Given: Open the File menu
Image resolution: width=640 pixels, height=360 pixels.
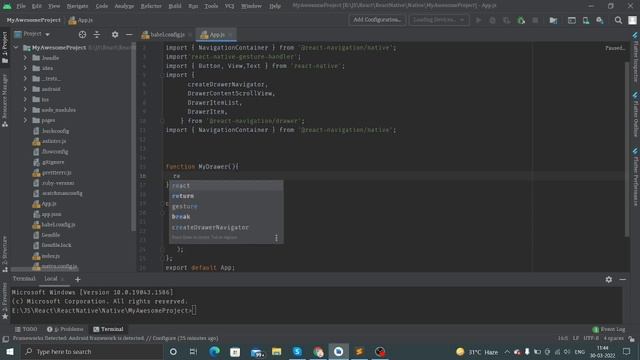Looking at the screenshot, I should point(21,6).
